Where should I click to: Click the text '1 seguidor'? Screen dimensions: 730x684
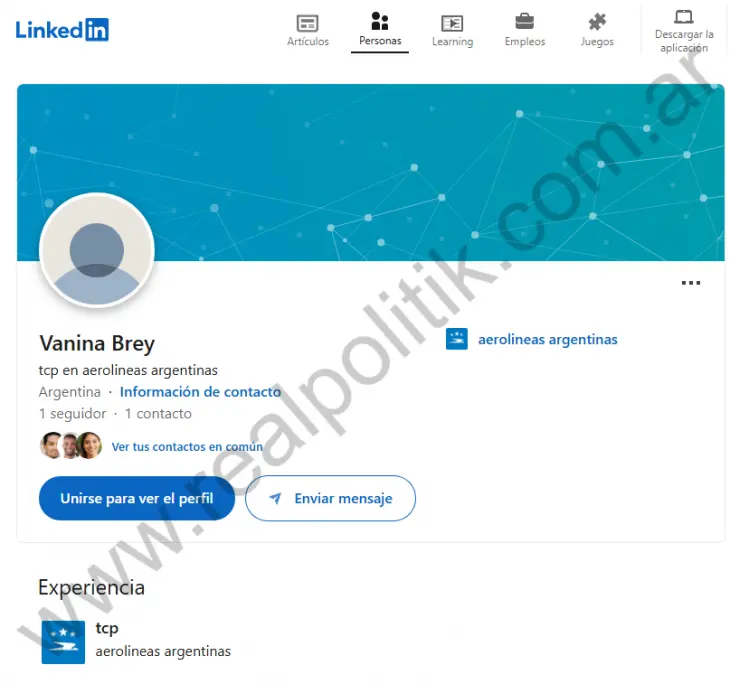click(x=73, y=413)
